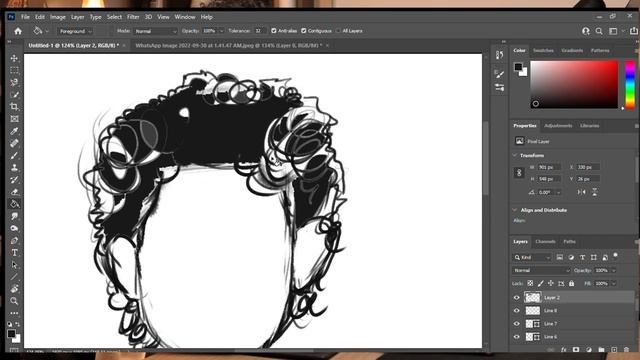Open the History panel icon
Viewport: 640px width, 360px height.
[500, 55]
